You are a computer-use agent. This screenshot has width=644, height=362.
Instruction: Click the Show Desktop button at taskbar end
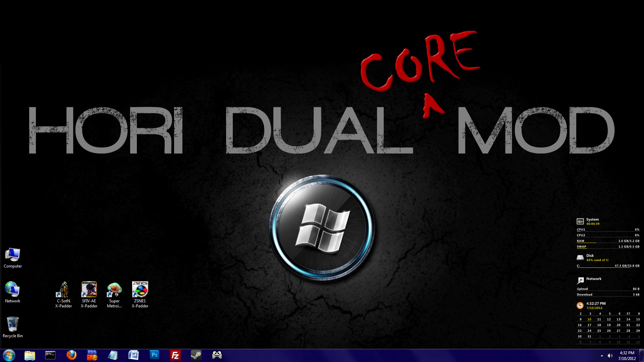[x=641, y=355]
